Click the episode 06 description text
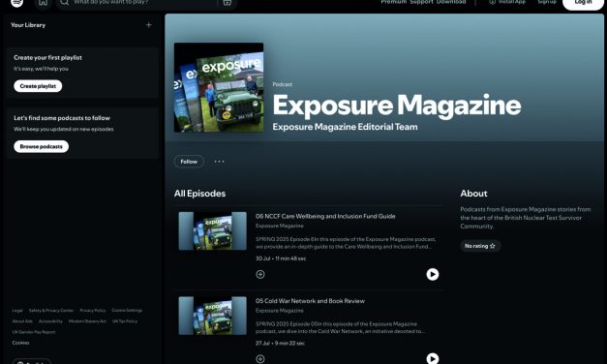The image size is (607, 364). point(346,243)
